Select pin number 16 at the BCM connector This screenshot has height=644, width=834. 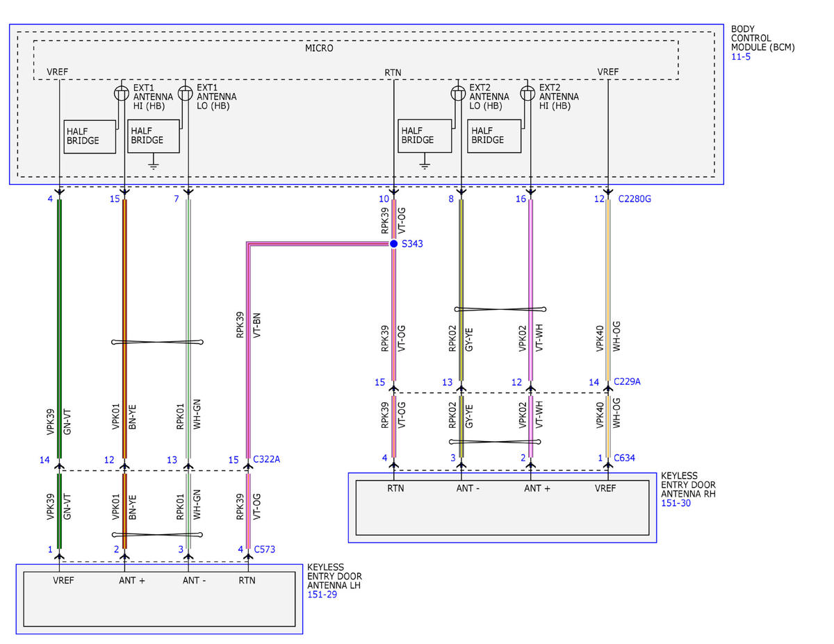(521, 199)
